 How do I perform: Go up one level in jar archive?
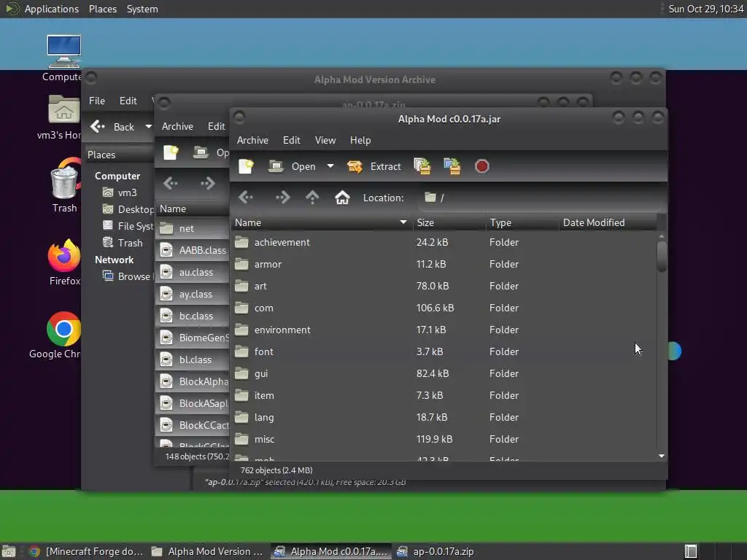click(x=312, y=197)
